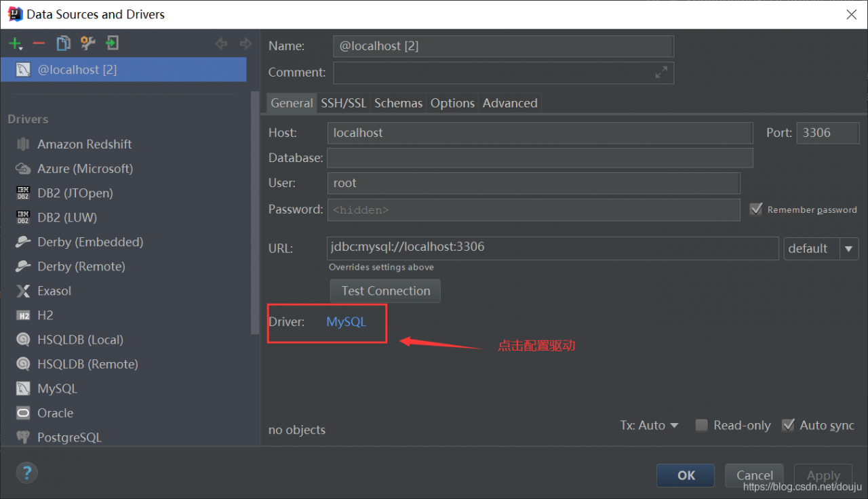
Task: Add a new data source with plus icon
Action: [15, 44]
